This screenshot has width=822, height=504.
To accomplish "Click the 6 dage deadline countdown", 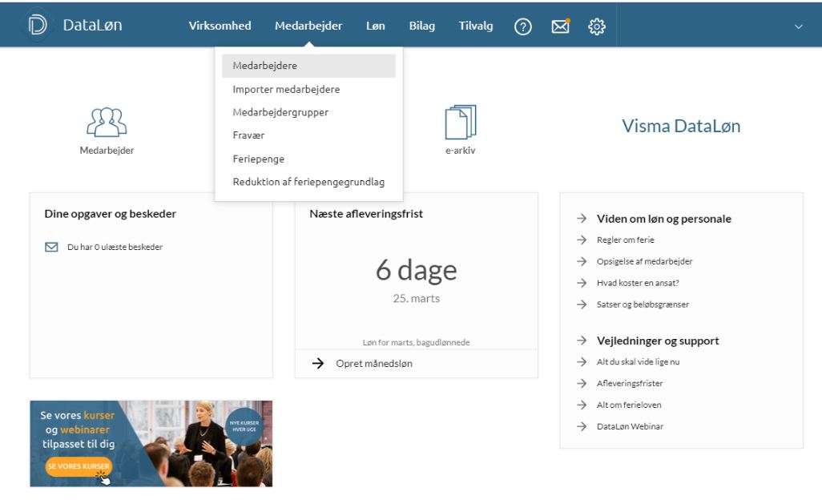I will [x=417, y=271].
